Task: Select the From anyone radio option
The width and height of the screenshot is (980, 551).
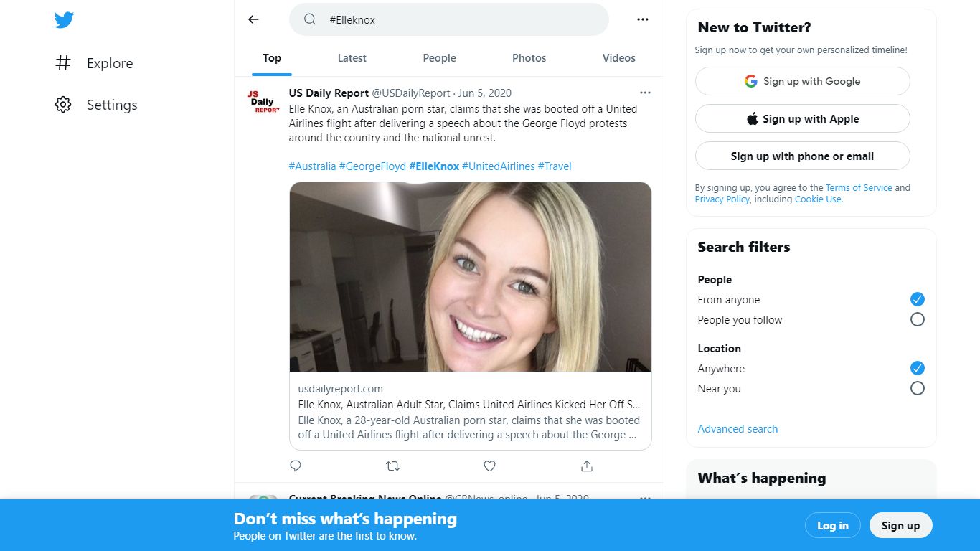Action: pyautogui.click(x=918, y=299)
